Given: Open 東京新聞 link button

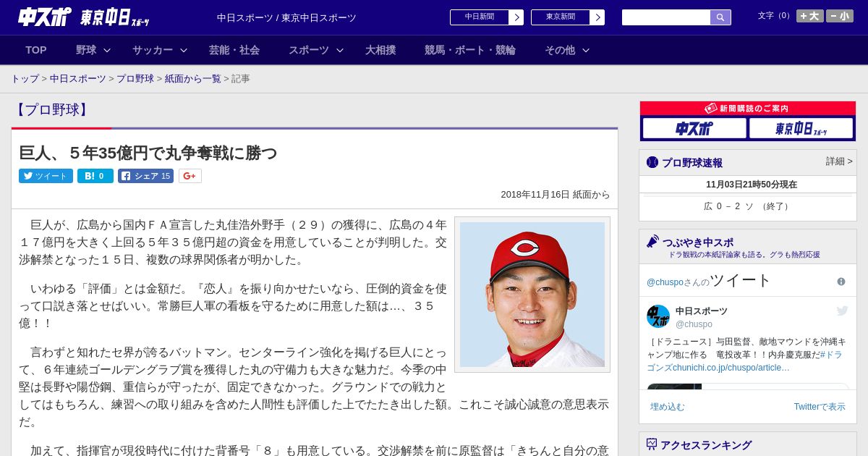Looking at the screenshot, I should pos(561,17).
